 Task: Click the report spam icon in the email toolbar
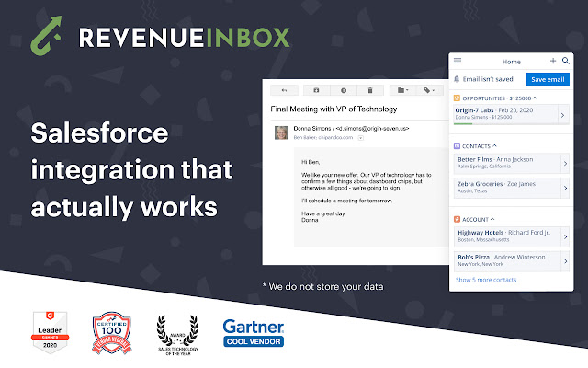click(343, 90)
